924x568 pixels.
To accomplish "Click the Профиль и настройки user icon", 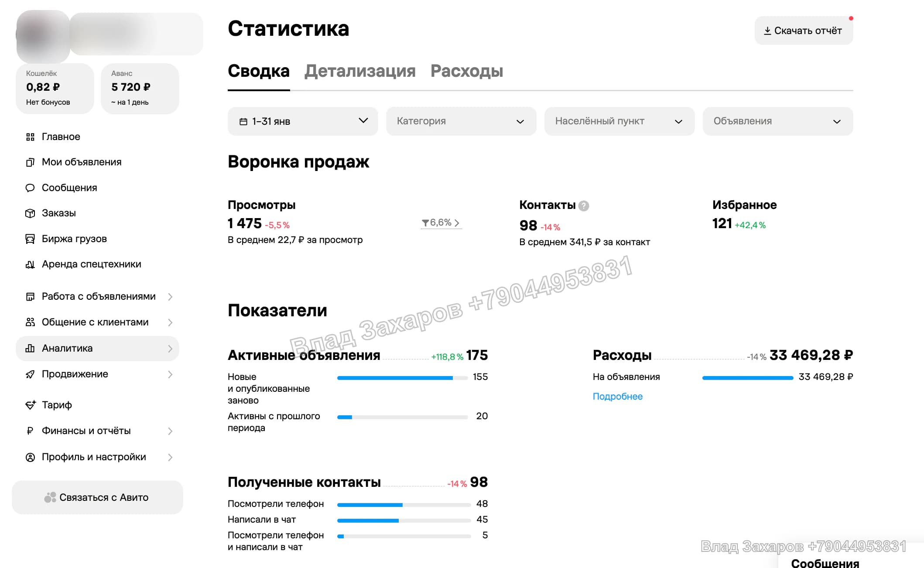I will point(30,457).
